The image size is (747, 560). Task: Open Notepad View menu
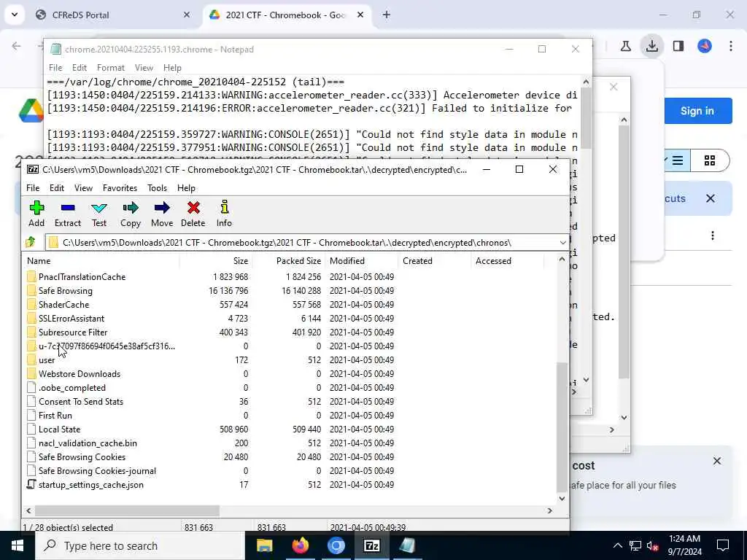point(144,68)
